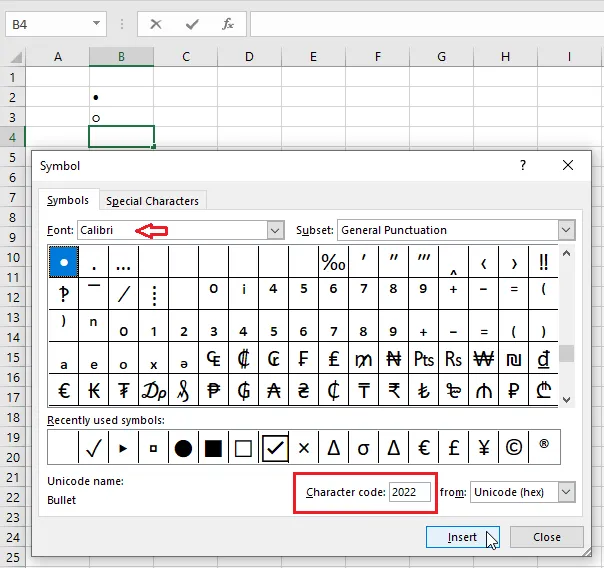Pick the ballot box with check recent symbol

click(x=275, y=448)
